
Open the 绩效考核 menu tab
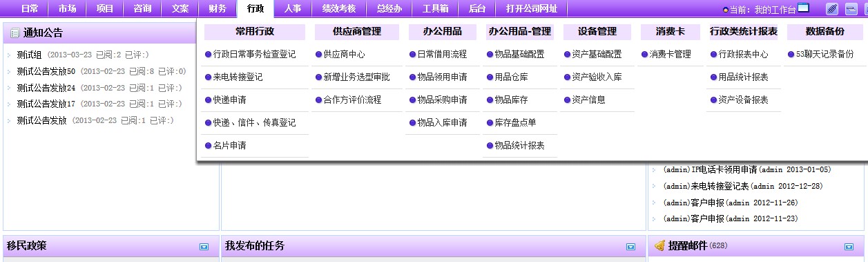pos(339,9)
